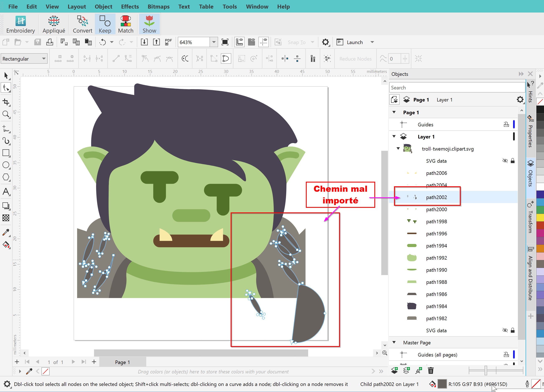544x392 pixels.
Task: Toggle rulers display button
Action: pyautogui.click(x=239, y=42)
